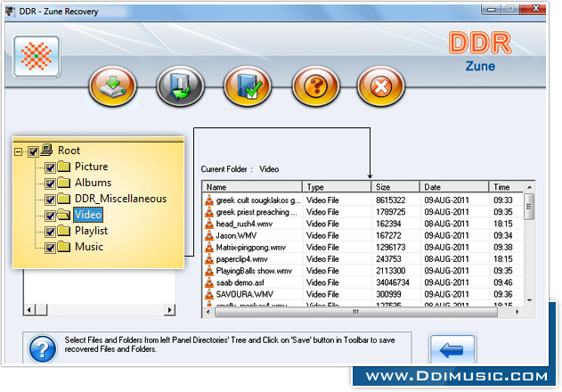The width and height of the screenshot is (562, 392).
Task: Sort file list by Date column
Action: (x=454, y=187)
